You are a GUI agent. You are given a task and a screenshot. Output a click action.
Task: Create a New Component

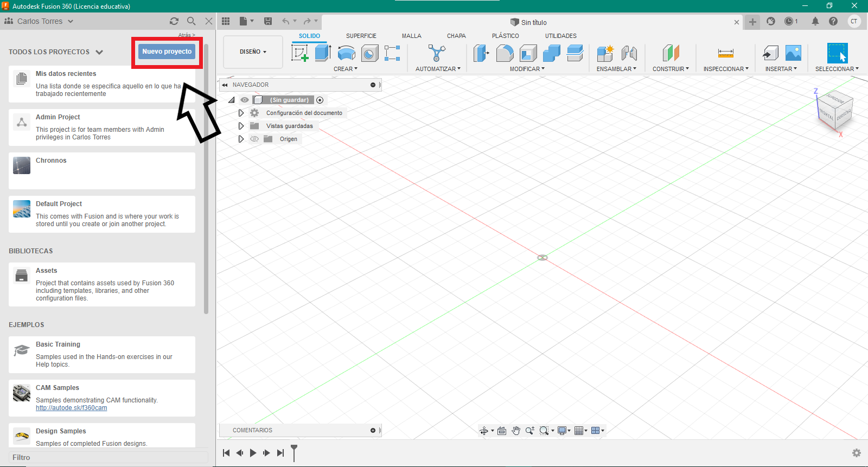605,53
